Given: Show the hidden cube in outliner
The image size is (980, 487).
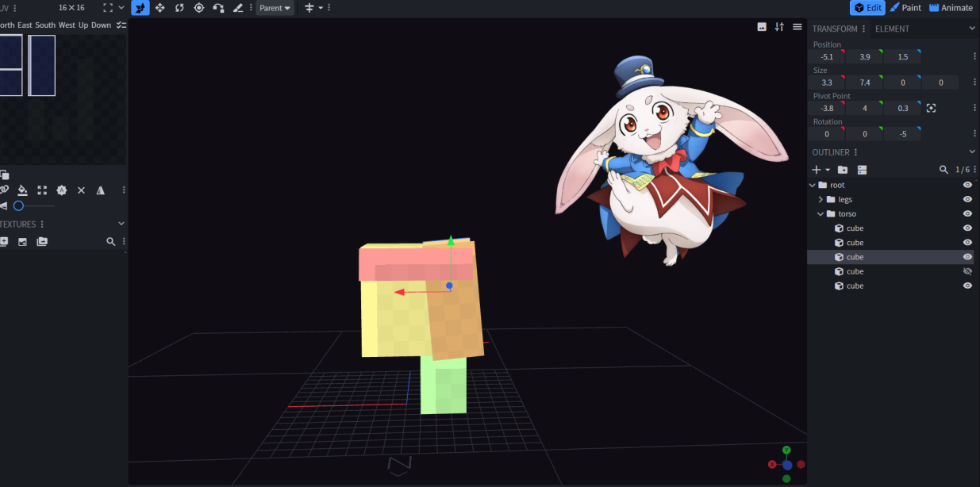Looking at the screenshot, I should tap(967, 271).
